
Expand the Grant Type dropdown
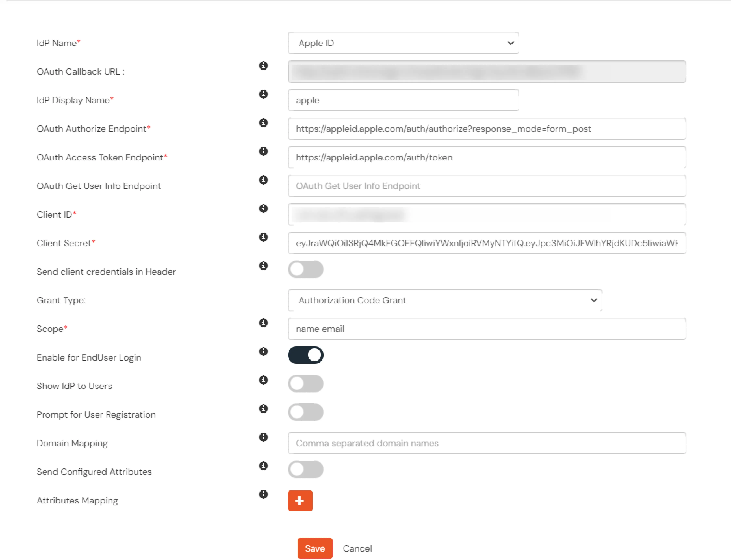pyautogui.click(x=594, y=300)
